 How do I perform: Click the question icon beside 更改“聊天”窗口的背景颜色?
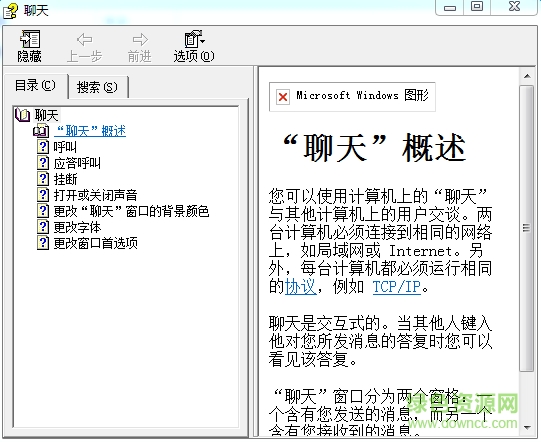pos(43,211)
